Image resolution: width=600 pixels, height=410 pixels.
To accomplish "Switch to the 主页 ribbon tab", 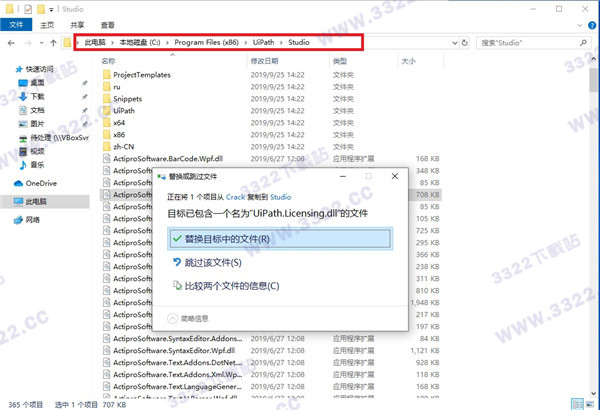I will 47,25.
